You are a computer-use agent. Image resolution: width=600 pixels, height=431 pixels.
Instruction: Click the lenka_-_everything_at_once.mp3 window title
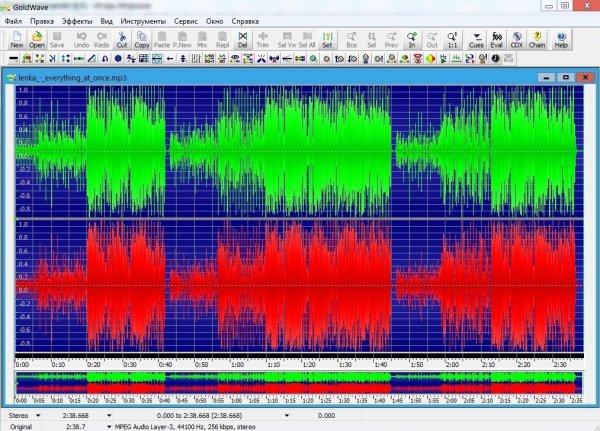(72, 78)
